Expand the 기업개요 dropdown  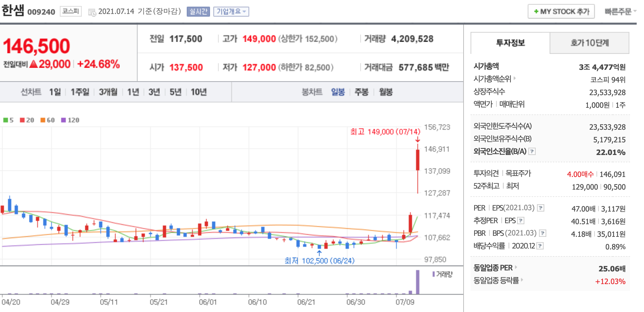click(x=231, y=12)
